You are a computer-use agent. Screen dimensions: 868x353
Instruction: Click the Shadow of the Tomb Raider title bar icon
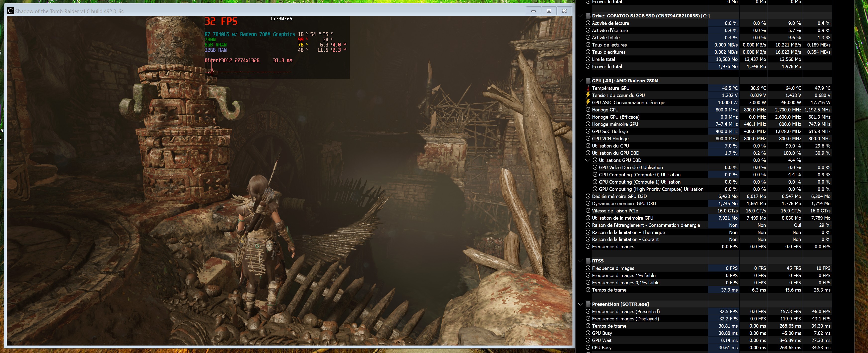tap(11, 11)
